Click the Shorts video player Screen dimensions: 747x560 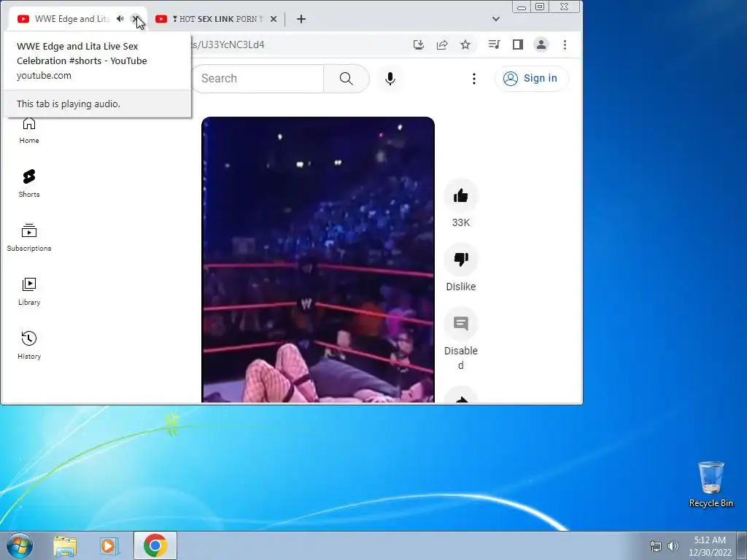pyautogui.click(x=318, y=260)
